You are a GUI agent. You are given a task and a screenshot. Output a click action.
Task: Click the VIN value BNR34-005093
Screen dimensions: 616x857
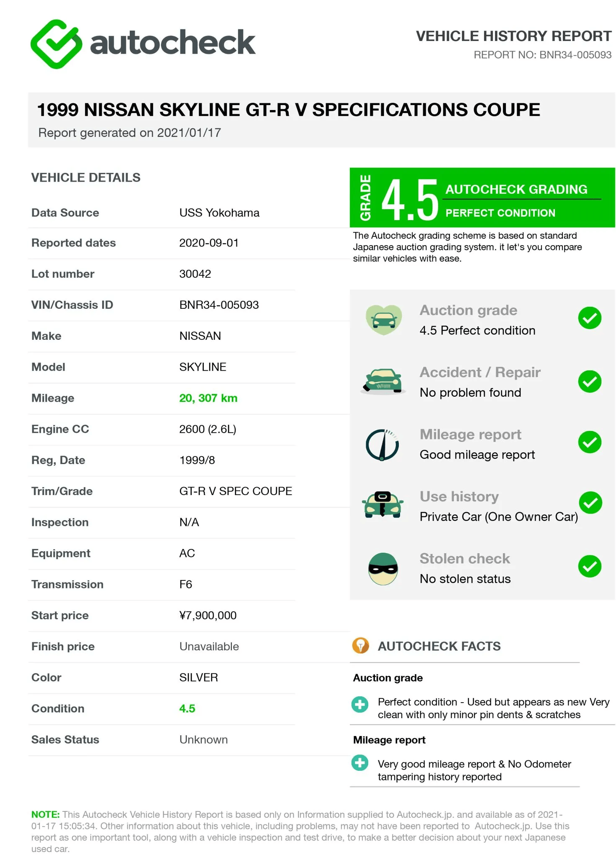click(219, 305)
